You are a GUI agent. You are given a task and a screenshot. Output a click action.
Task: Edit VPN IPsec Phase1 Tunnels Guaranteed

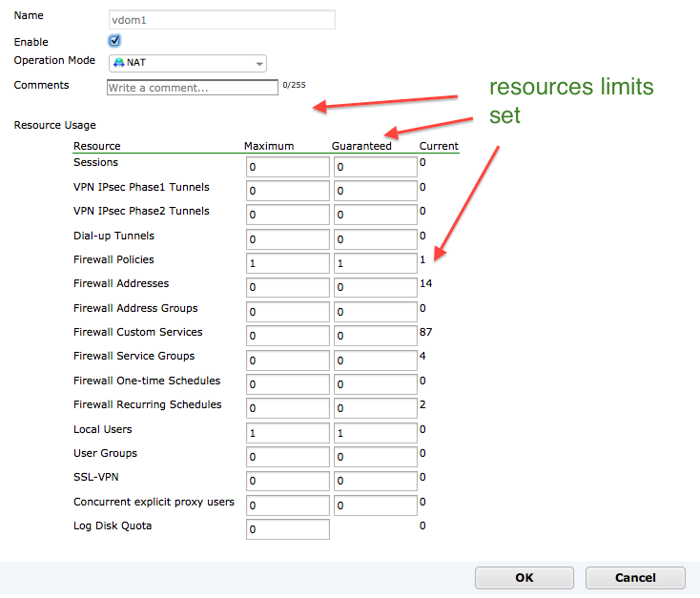point(376,191)
